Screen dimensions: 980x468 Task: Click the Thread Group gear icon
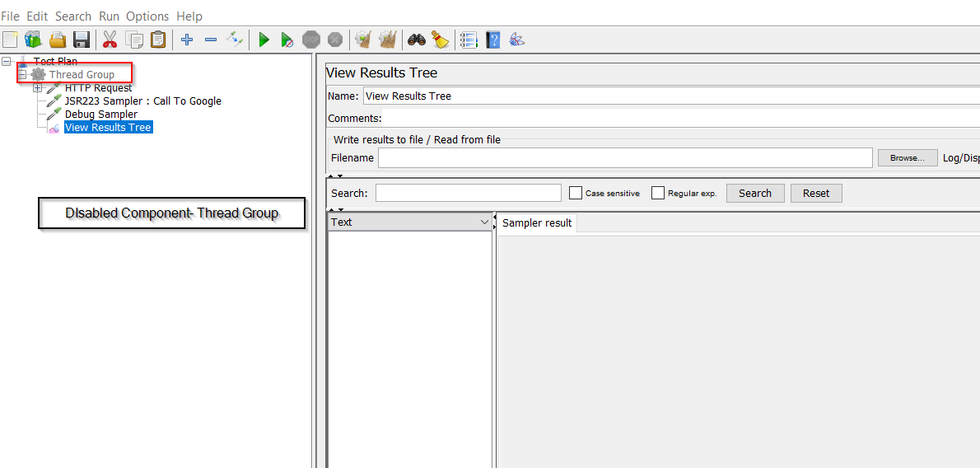coord(39,74)
